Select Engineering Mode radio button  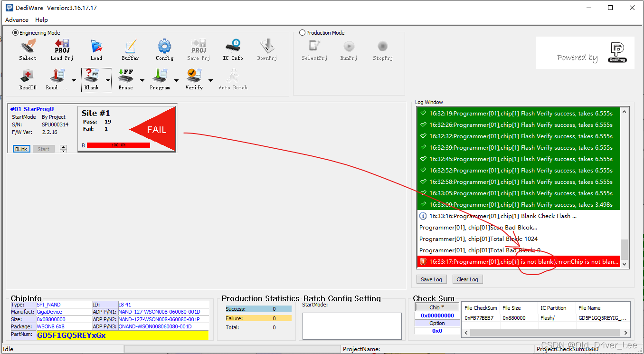tap(15, 33)
